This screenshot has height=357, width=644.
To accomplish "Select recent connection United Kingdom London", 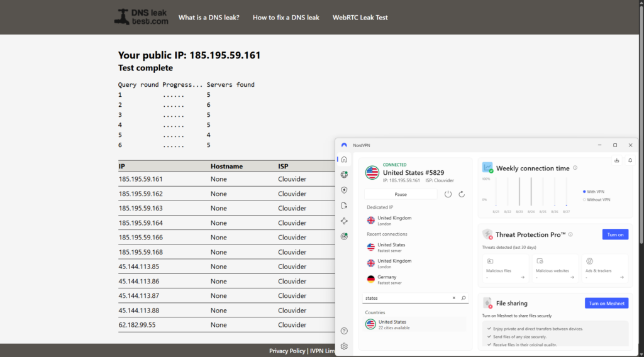I will (x=415, y=263).
